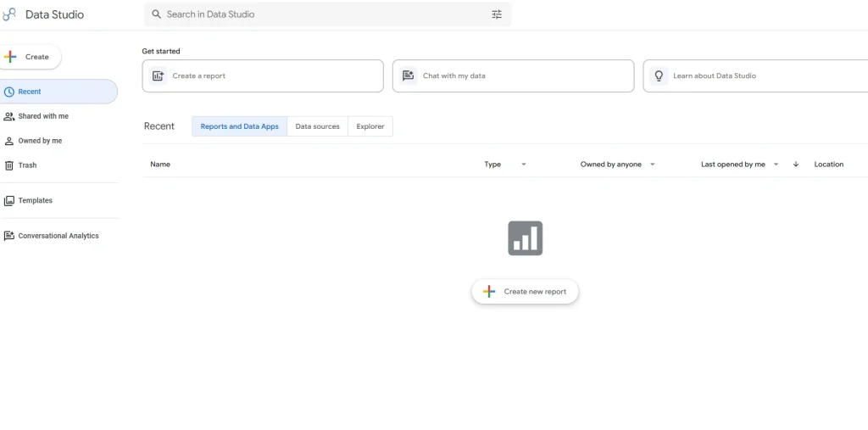
Task: Open Recent in the sidebar
Action: 58,92
